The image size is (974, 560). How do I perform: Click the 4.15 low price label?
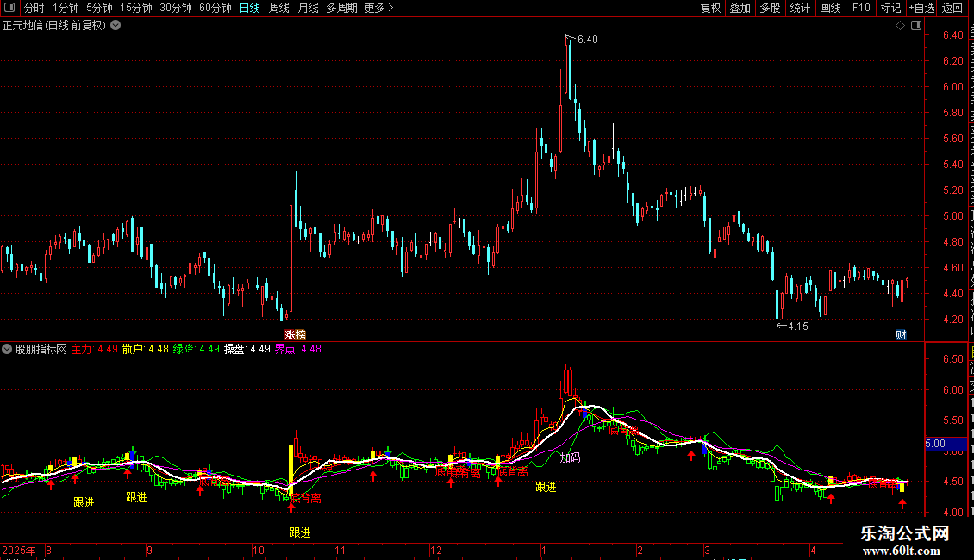[x=798, y=326]
